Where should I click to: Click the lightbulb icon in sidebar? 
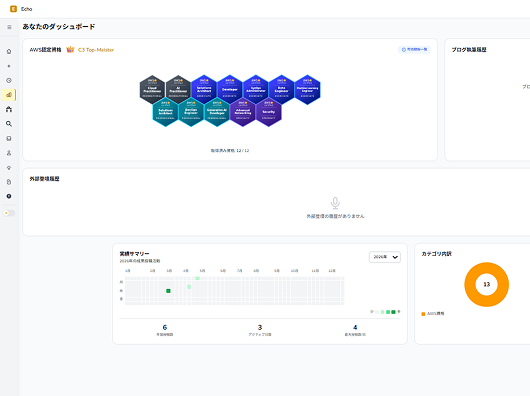[9, 167]
